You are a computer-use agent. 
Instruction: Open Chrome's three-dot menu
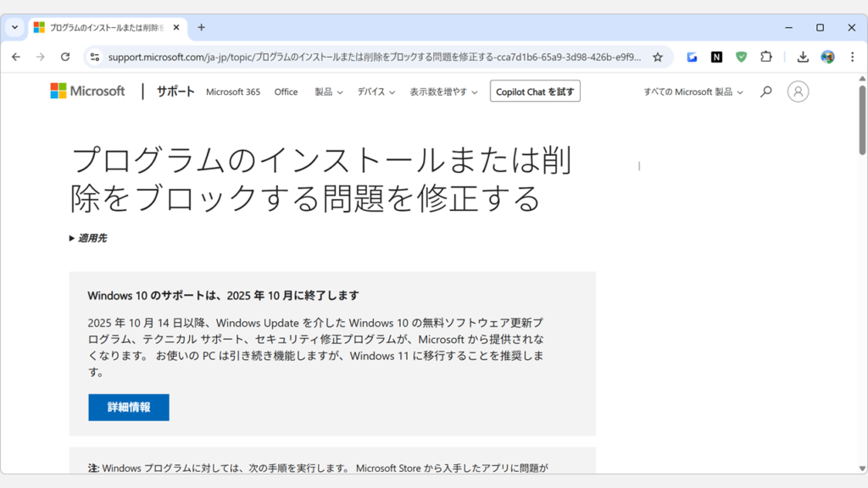point(853,57)
